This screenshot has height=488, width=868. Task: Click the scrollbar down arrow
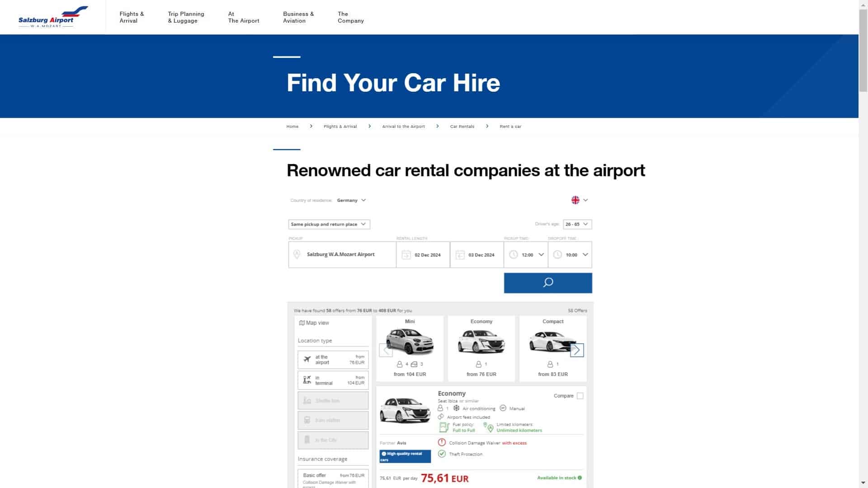pyautogui.click(x=863, y=483)
